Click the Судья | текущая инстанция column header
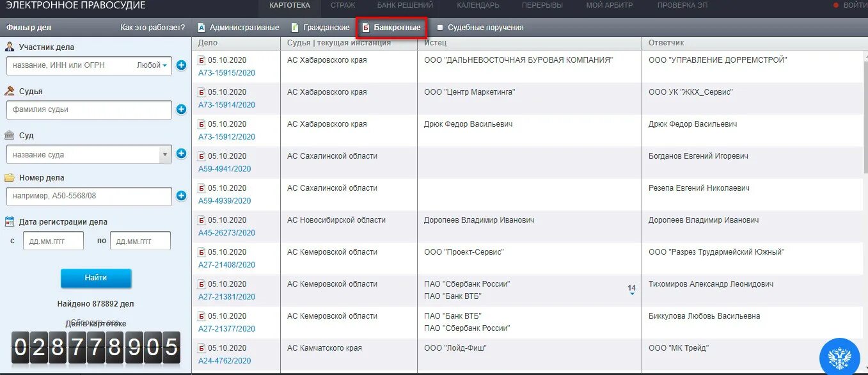The height and width of the screenshot is (375, 868). (349, 43)
